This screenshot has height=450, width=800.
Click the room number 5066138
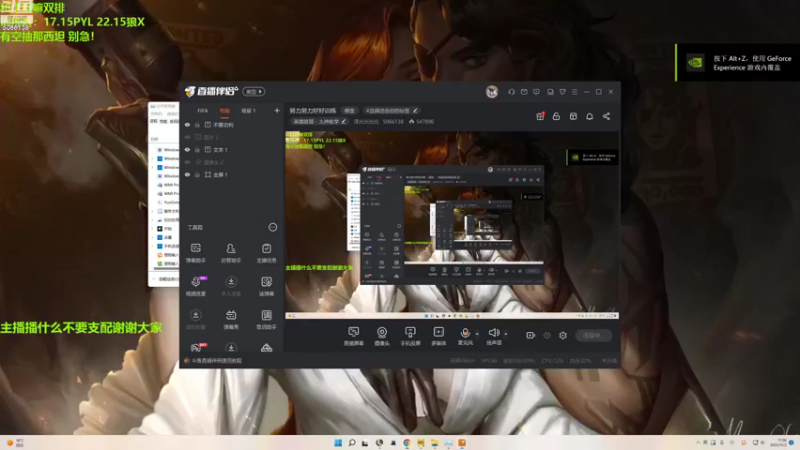click(x=393, y=121)
